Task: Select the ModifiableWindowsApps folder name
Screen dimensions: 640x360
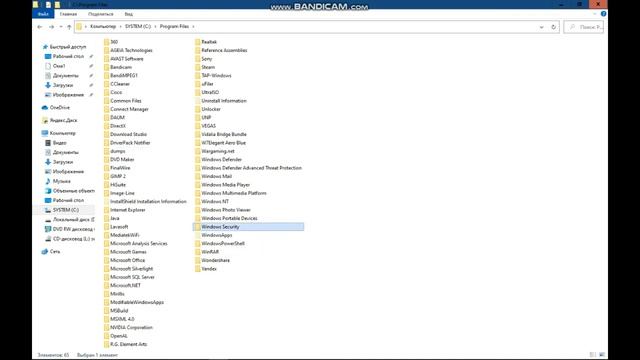Action: pos(137,302)
